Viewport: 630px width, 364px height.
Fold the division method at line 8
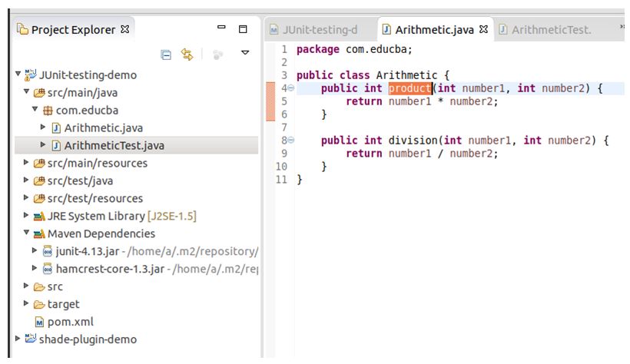[x=291, y=141]
